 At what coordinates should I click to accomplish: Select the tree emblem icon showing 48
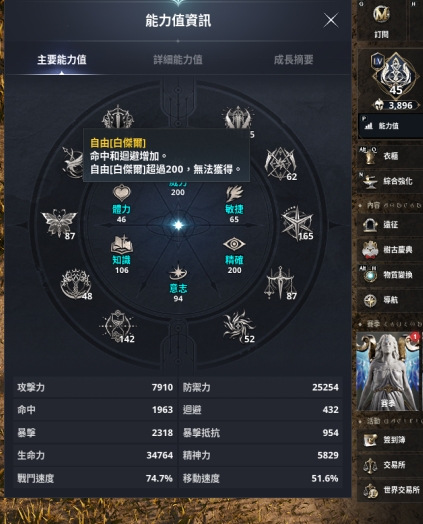[x=76, y=284]
